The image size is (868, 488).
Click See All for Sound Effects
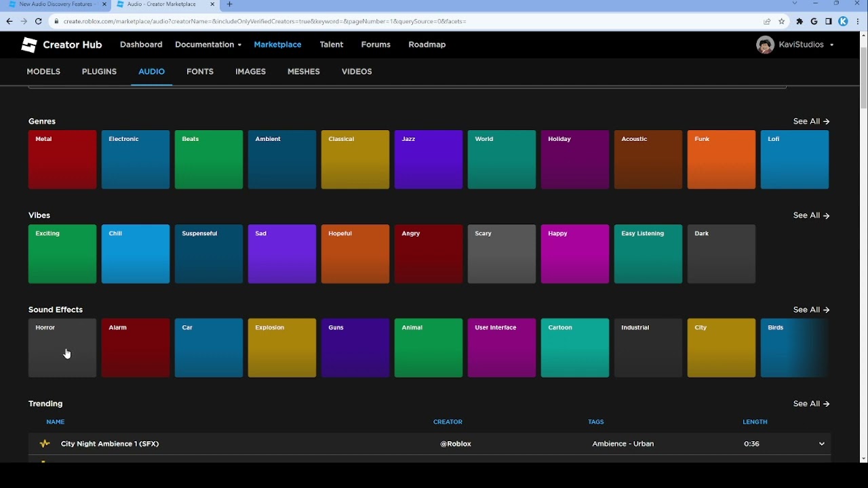(x=811, y=310)
